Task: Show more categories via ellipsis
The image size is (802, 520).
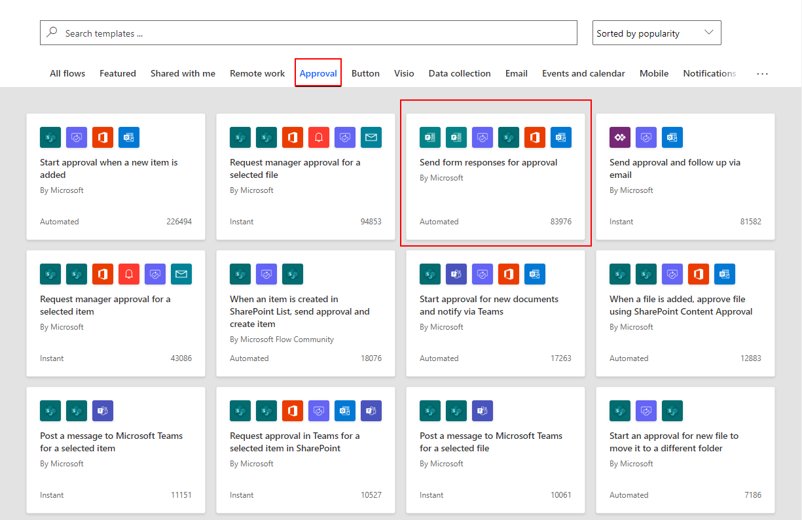Action: (x=762, y=74)
